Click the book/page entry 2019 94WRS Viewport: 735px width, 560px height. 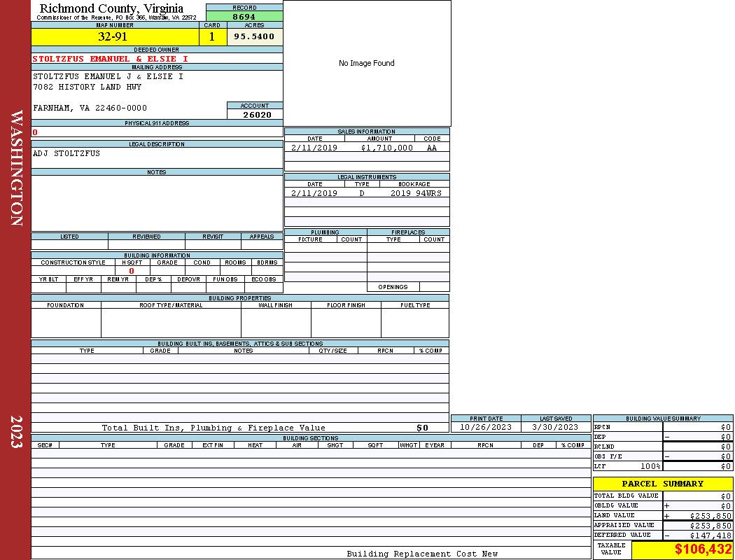pyautogui.click(x=416, y=193)
